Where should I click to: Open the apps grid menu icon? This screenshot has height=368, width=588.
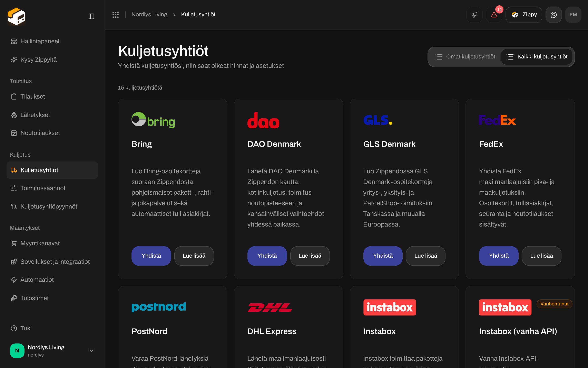(x=115, y=15)
